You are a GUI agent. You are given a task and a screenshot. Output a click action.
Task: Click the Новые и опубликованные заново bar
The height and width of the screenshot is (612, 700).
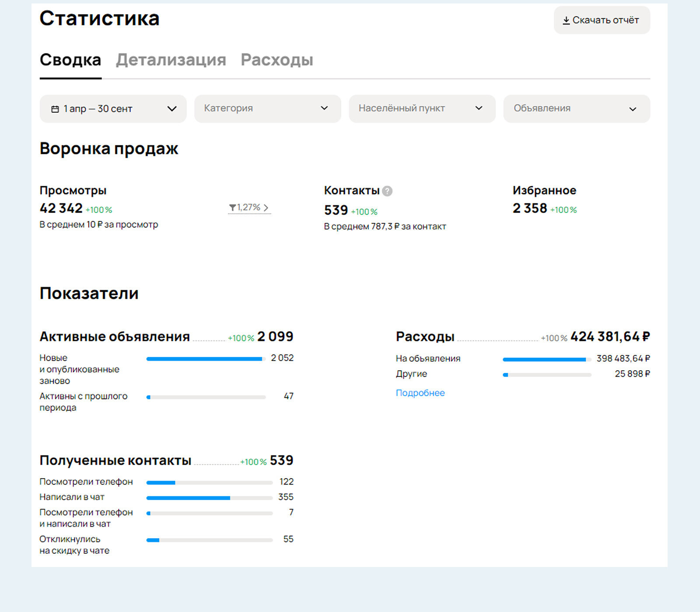(x=206, y=359)
